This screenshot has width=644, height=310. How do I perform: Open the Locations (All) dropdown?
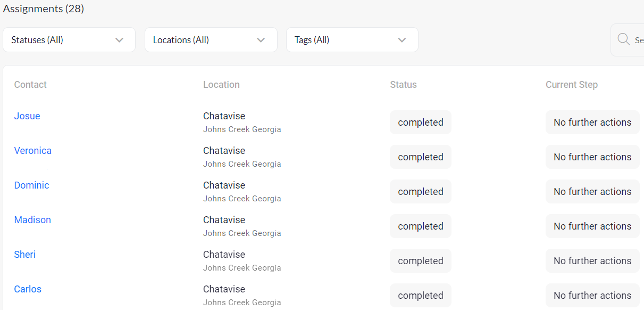pyautogui.click(x=211, y=40)
